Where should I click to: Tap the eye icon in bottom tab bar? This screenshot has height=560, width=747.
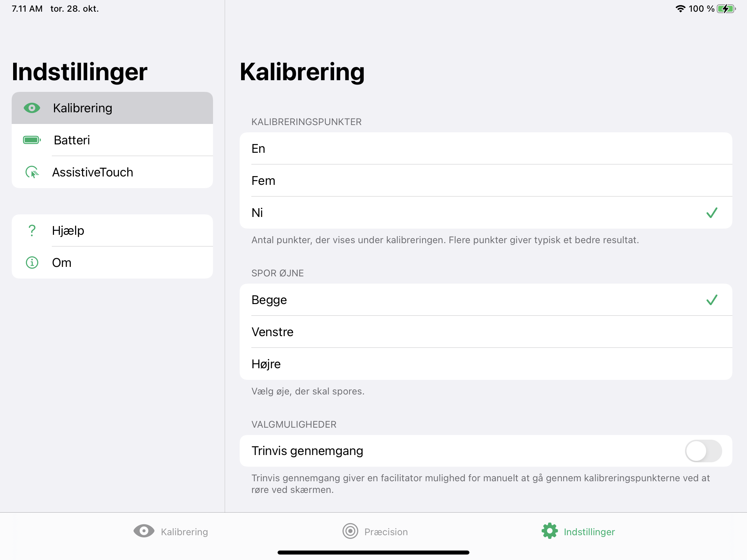coord(144,531)
